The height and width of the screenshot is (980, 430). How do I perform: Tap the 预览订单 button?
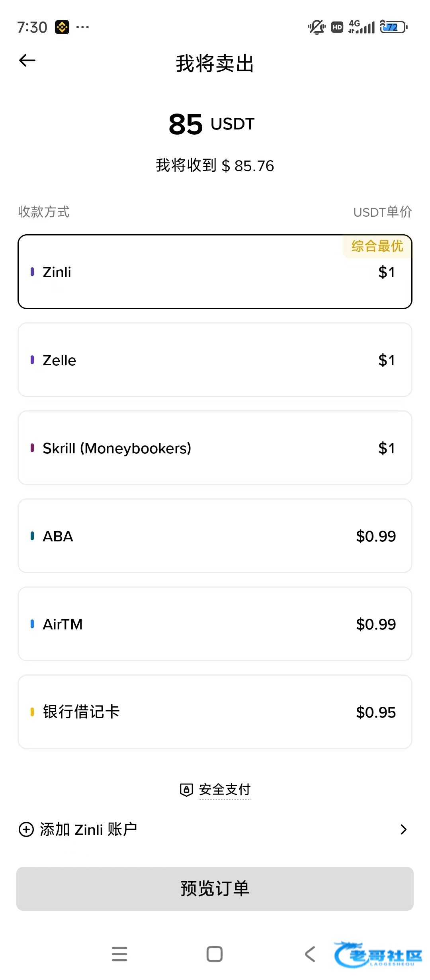pos(215,889)
